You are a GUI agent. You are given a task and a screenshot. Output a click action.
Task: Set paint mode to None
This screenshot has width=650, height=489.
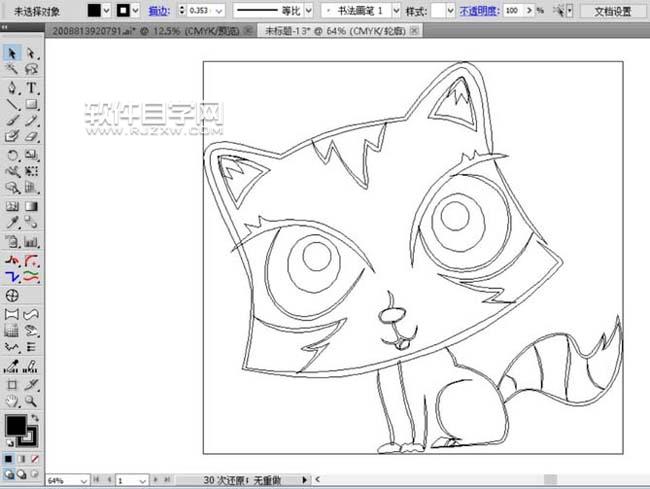click(x=35, y=459)
